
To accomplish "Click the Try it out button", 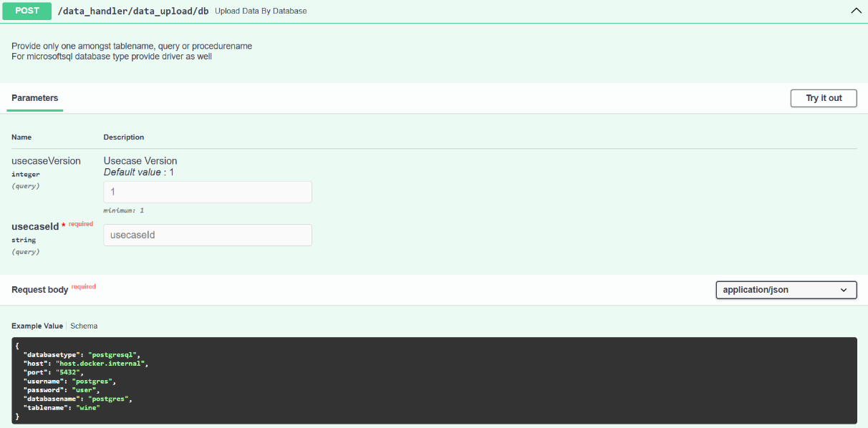I will [823, 98].
